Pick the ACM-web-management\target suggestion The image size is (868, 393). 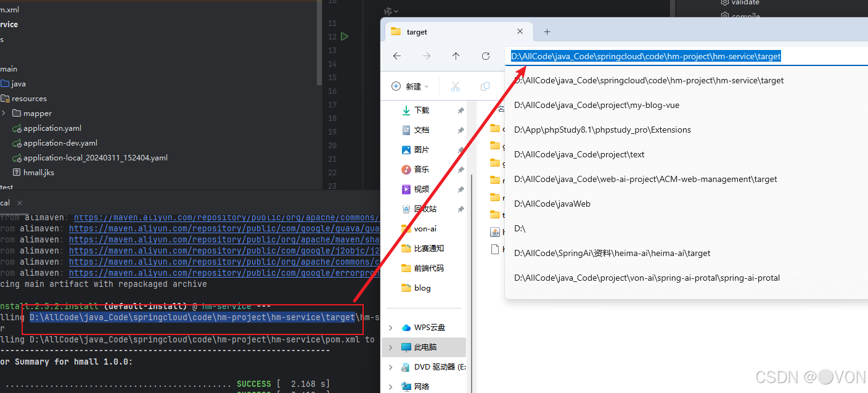pos(645,179)
